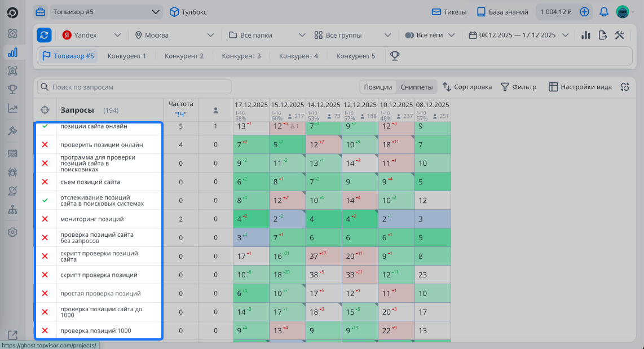Open the Yandex search engine dropdown
644x349 pixels.
[x=91, y=36]
